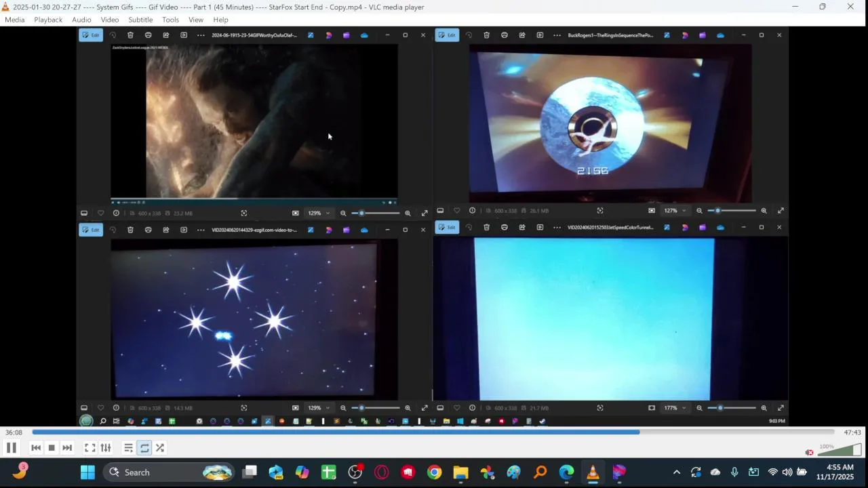Image resolution: width=868 pixels, height=488 pixels.
Task: Start slideshow in GIFWorthyOxAxOlaf window
Action: pos(183,35)
